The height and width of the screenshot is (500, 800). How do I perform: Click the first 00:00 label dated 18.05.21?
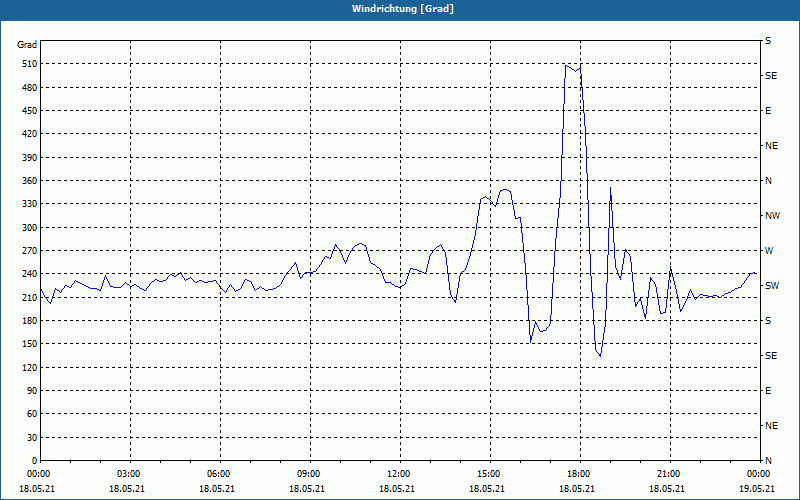pos(38,474)
